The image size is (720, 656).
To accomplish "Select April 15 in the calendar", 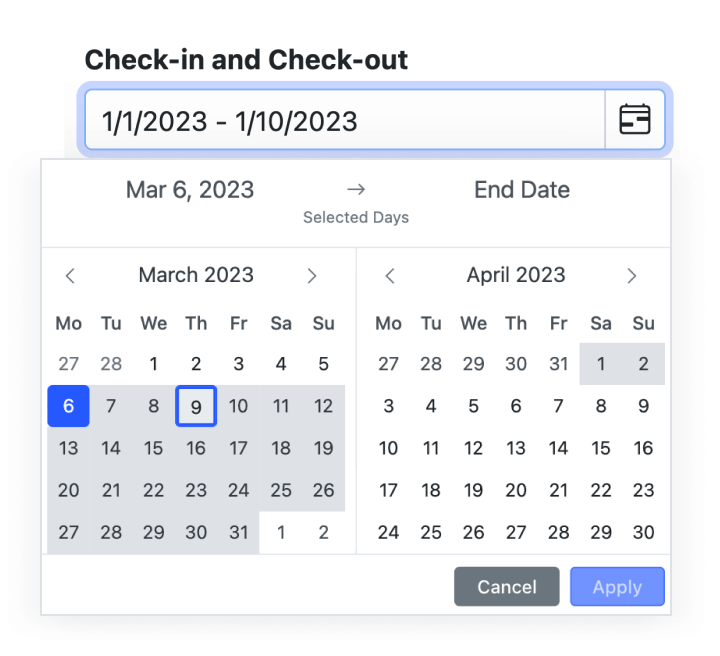I will (601, 448).
